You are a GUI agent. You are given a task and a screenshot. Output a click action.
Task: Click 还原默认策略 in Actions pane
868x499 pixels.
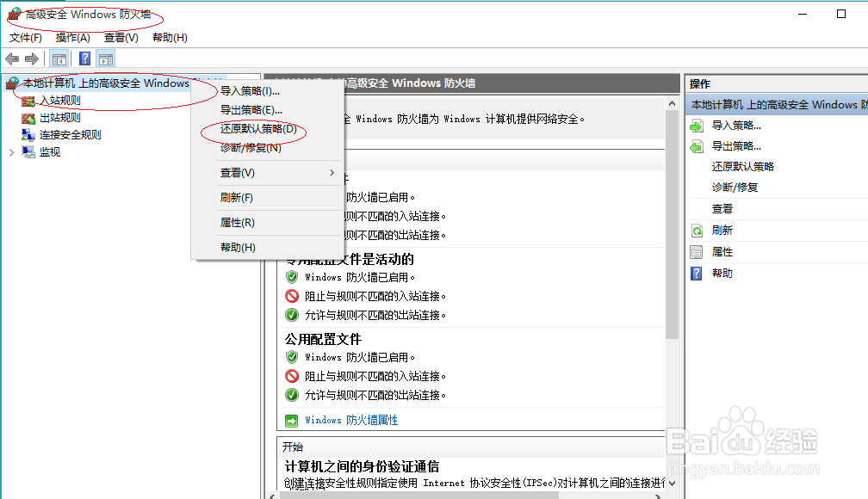point(742,167)
